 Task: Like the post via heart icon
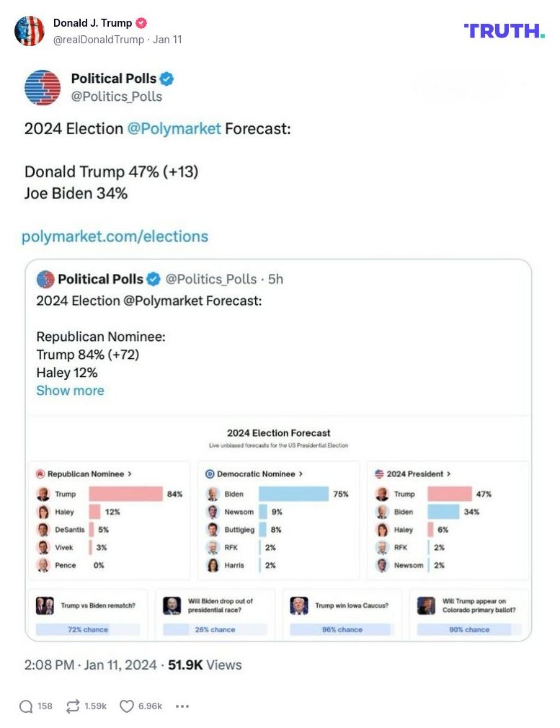125,706
